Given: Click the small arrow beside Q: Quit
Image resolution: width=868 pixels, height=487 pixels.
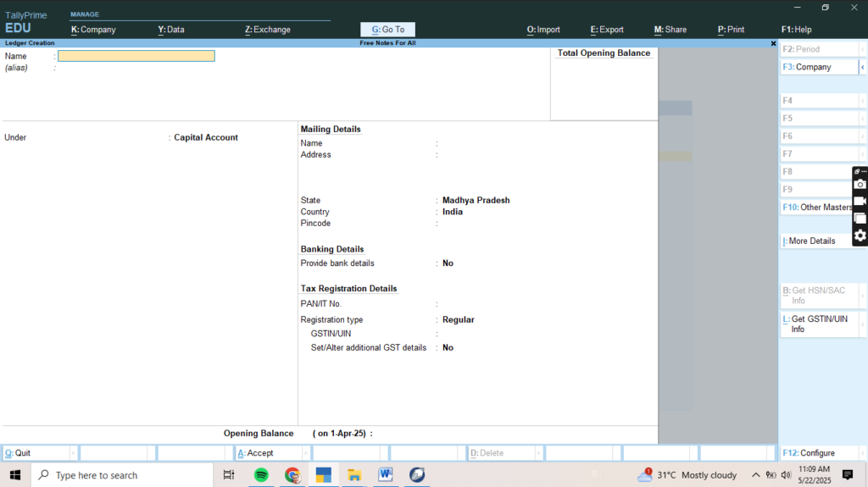Looking at the screenshot, I should pos(73,453).
